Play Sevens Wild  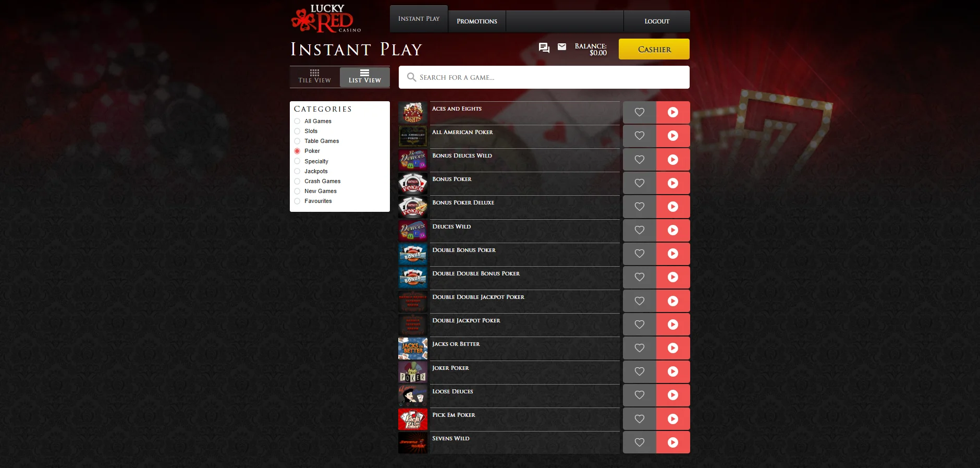click(x=673, y=442)
